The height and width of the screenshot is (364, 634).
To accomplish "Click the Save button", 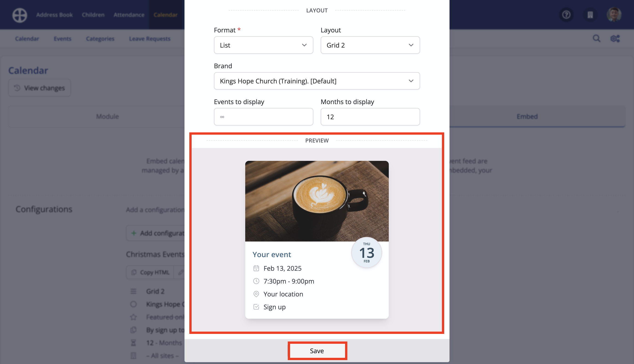I will tap(317, 351).
